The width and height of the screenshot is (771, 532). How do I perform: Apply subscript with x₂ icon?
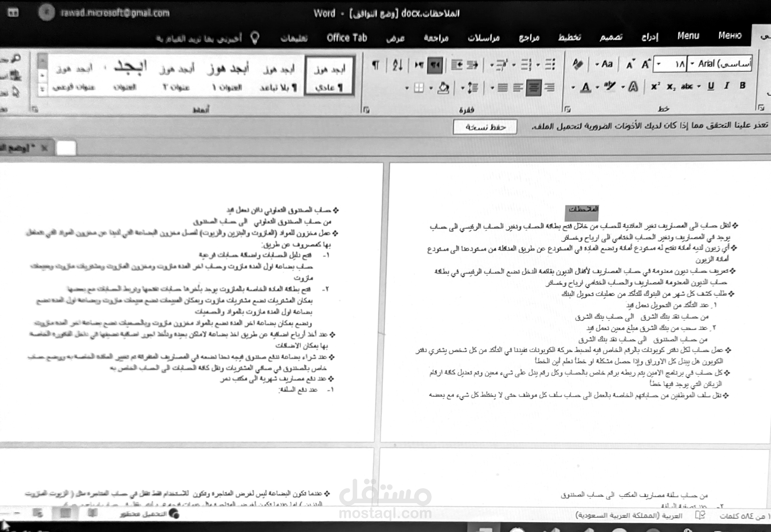pyautogui.click(x=671, y=87)
